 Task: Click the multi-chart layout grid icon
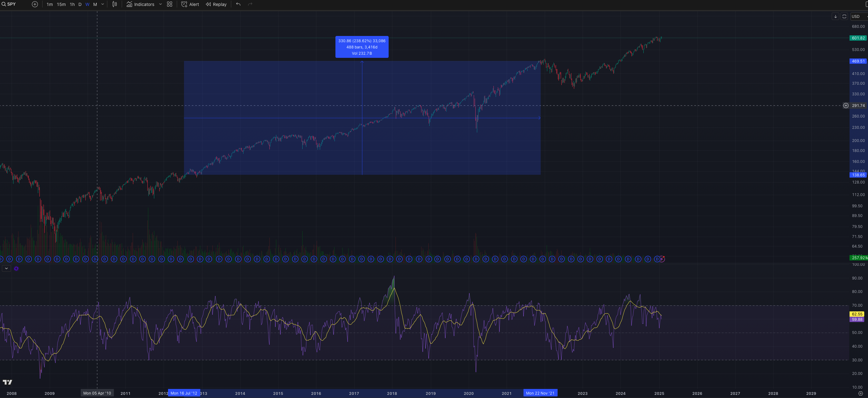pos(170,4)
